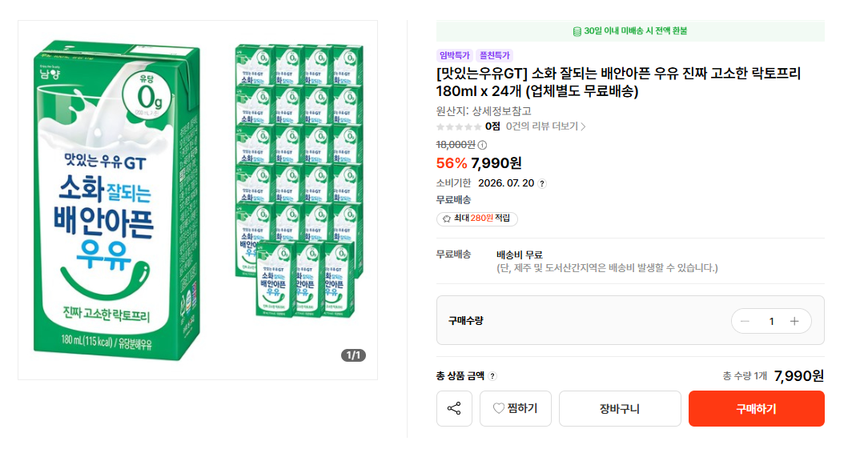This screenshot has width=868, height=461.
Task: Decrease purchase quantity with minus button
Action: click(745, 322)
